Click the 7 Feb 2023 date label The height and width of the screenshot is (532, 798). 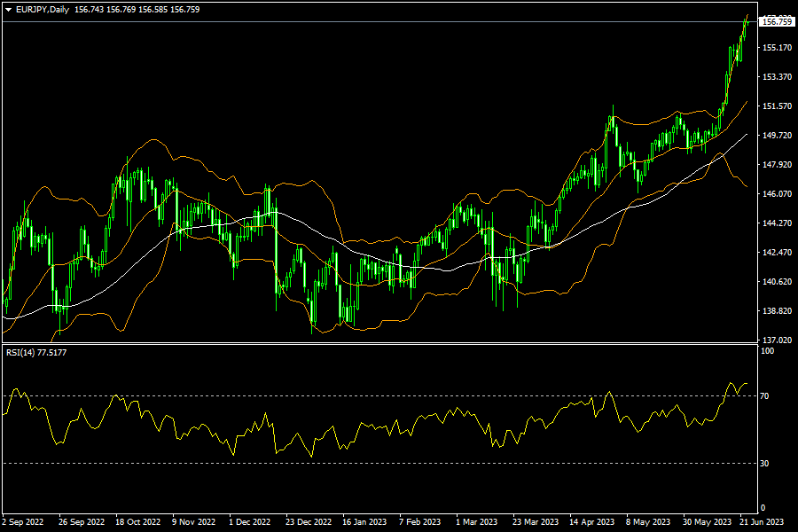[x=420, y=522]
